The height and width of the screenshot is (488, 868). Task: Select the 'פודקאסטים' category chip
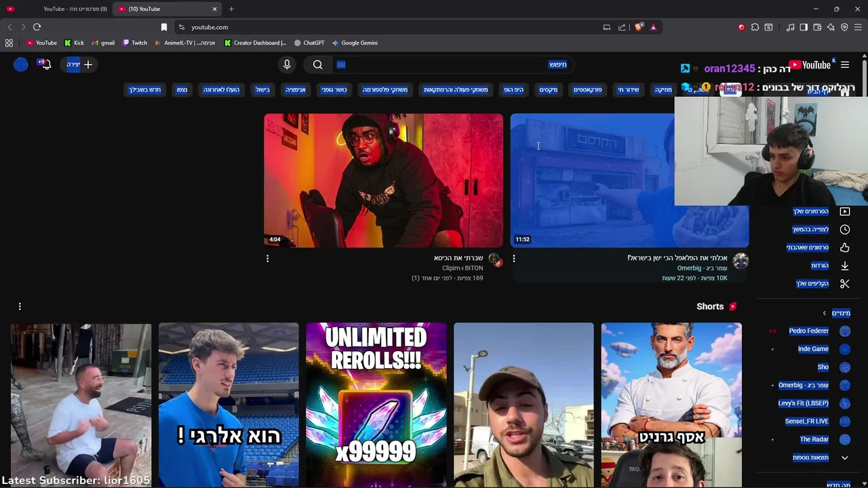click(588, 89)
